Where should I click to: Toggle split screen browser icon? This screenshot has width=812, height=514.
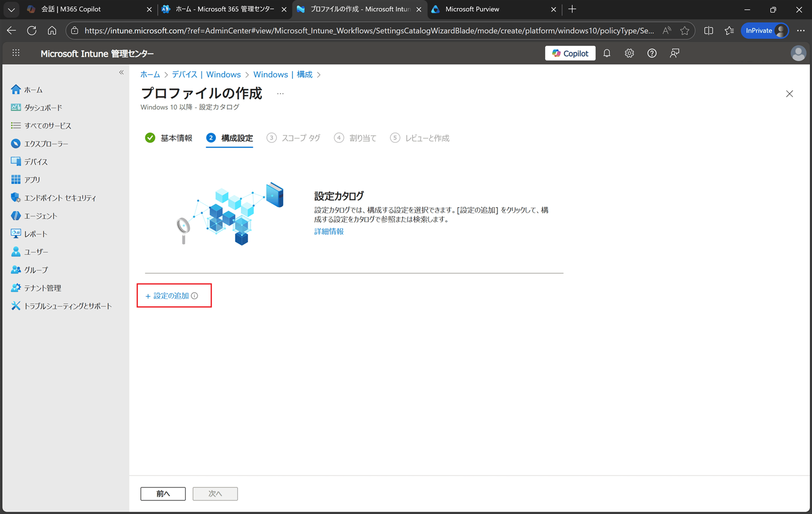tap(709, 31)
